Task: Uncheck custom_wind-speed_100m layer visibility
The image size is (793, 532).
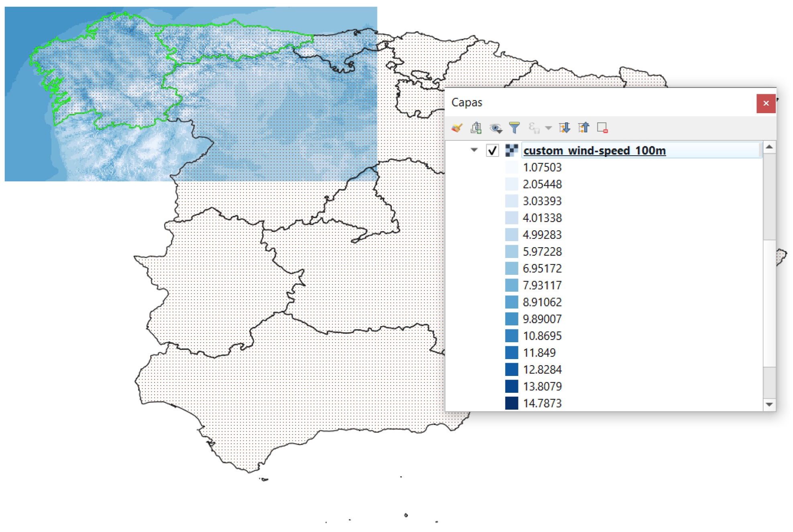Action: [492, 150]
